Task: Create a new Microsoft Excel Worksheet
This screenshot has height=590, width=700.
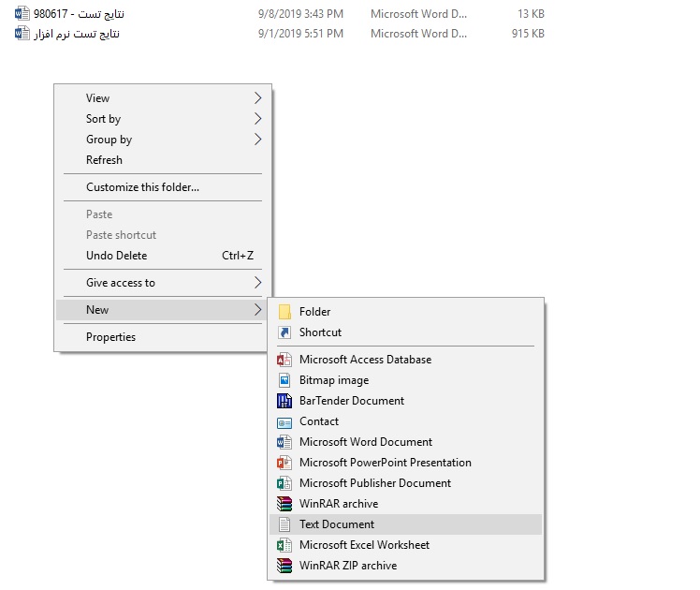Action: (406, 544)
